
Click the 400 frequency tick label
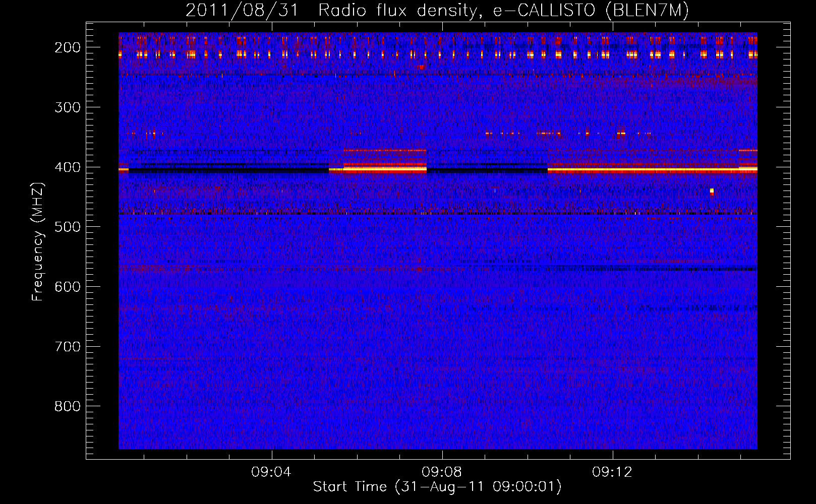click(67, 167)
